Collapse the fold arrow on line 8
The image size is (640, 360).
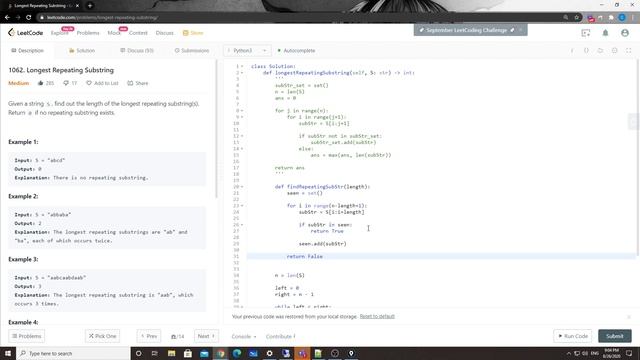tap(242, 111)
